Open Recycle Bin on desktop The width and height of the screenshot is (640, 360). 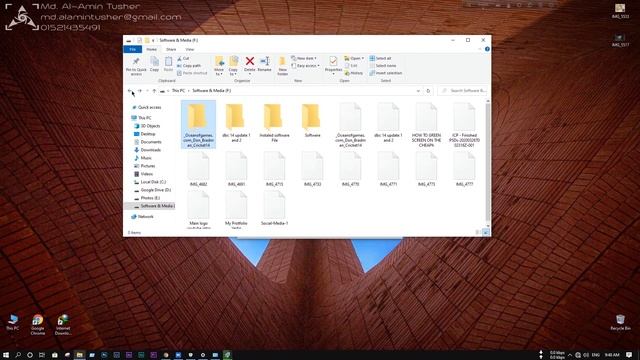(x=620, y=322)
